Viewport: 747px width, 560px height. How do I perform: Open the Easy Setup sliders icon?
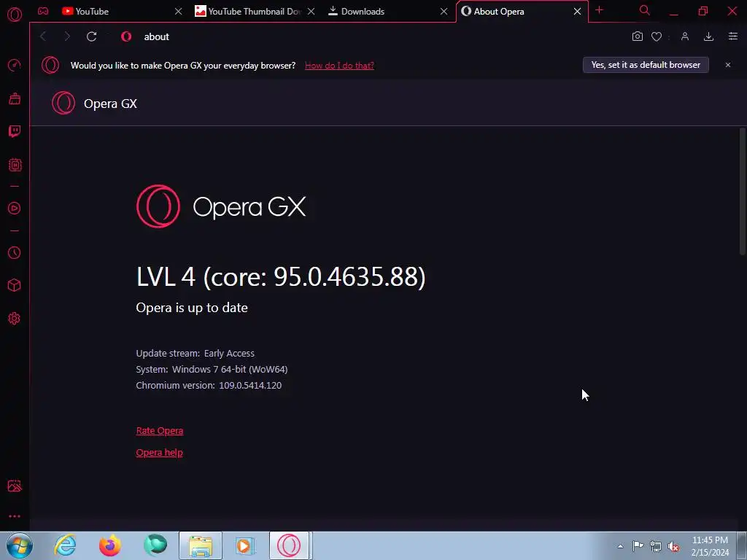click(x=733, y=36)
